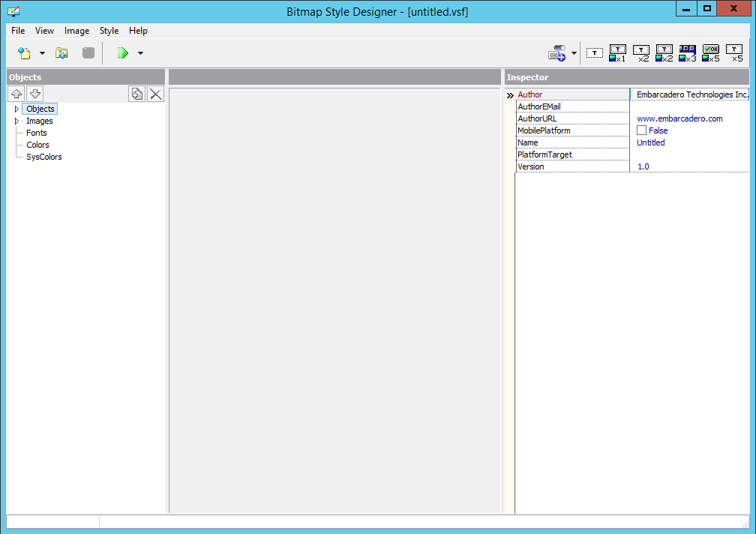Select the AuthorURL property label
Viewport: 756px width, 534px height.
click(537, 118)
